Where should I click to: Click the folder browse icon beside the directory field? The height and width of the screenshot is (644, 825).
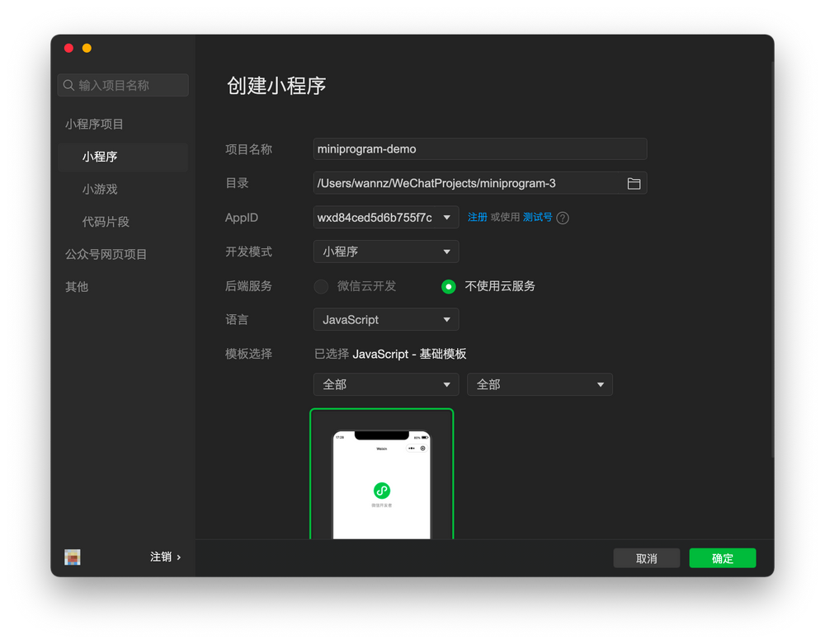click(634, 183)
